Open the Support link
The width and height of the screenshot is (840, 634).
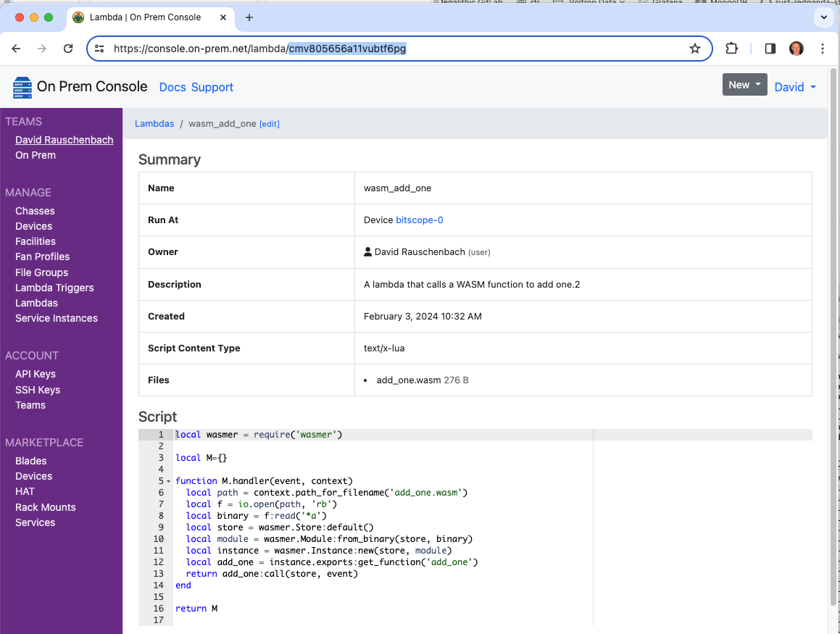pyautogui.click(x=212, y=87)
